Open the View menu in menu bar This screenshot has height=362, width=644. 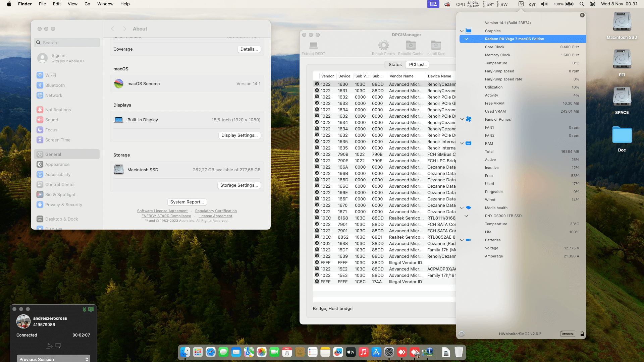pos(72,4)
